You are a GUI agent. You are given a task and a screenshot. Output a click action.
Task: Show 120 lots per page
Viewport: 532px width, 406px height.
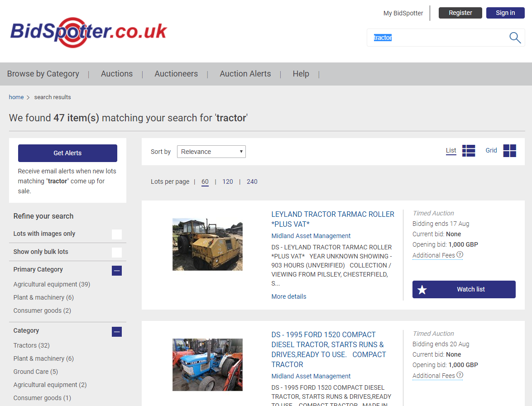click(228, 182)
